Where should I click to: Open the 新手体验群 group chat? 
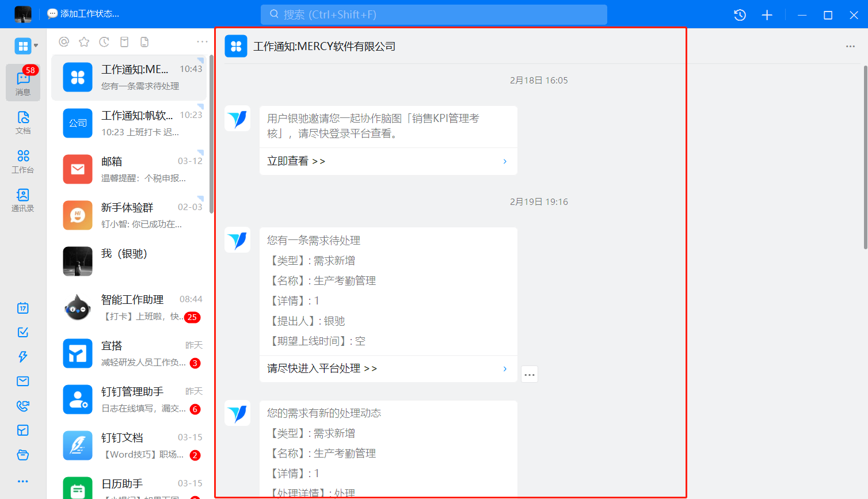(x=129, y=215)
